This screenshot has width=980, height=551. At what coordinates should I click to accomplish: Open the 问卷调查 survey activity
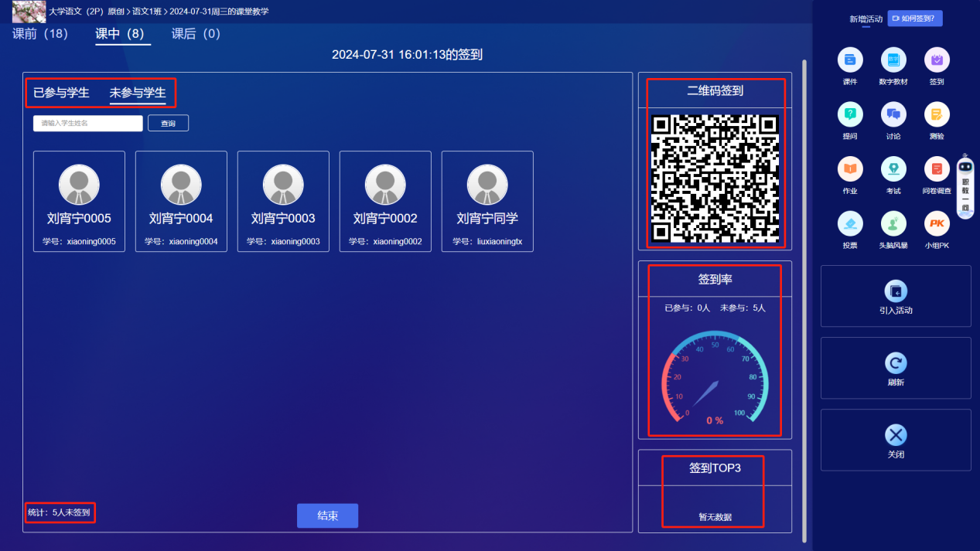[937, 170]
